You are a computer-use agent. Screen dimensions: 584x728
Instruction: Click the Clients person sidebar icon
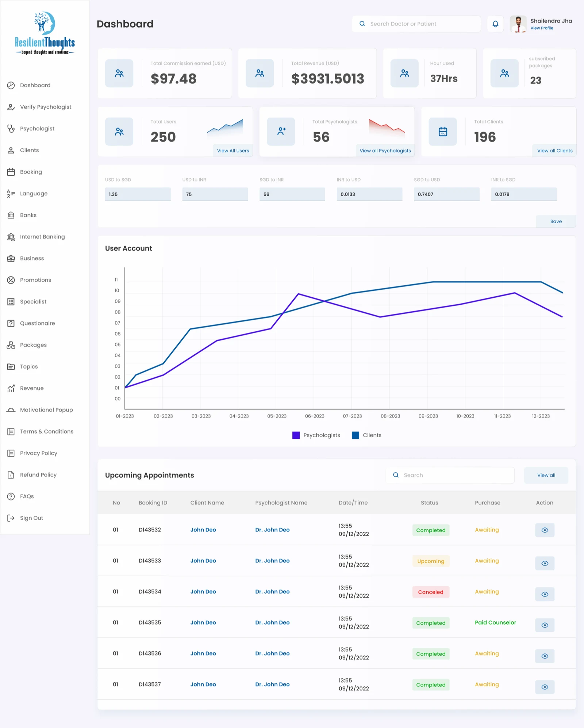pyautogui.click(x=11, y=150)
